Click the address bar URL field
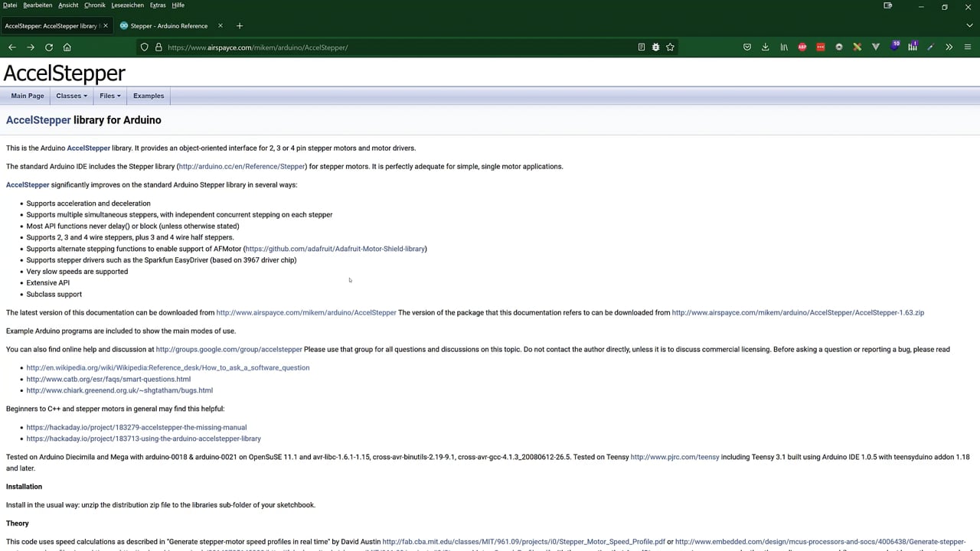The height and width of the screenshot is (551, 980). click(398, 47)
